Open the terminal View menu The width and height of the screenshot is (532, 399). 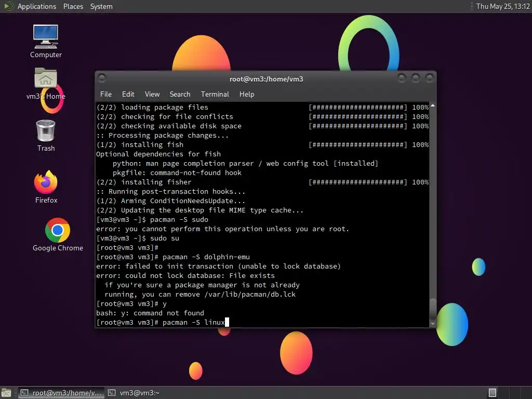(152, 95)
